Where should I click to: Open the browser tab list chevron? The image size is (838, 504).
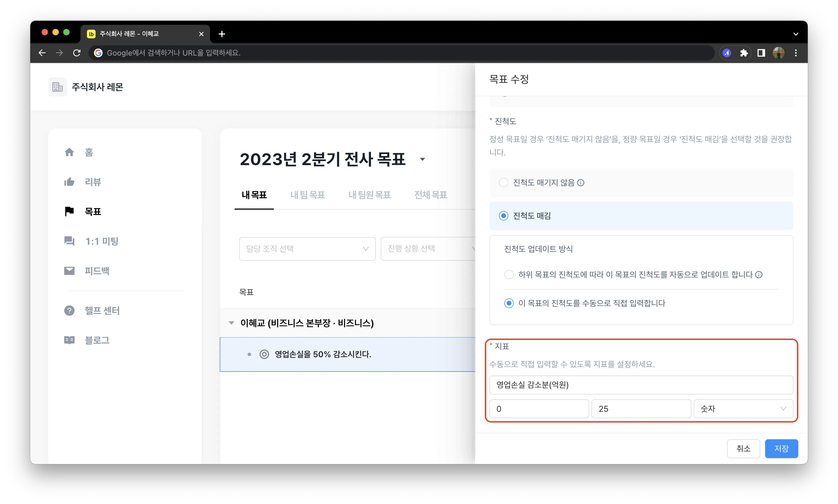pos(796,34)
